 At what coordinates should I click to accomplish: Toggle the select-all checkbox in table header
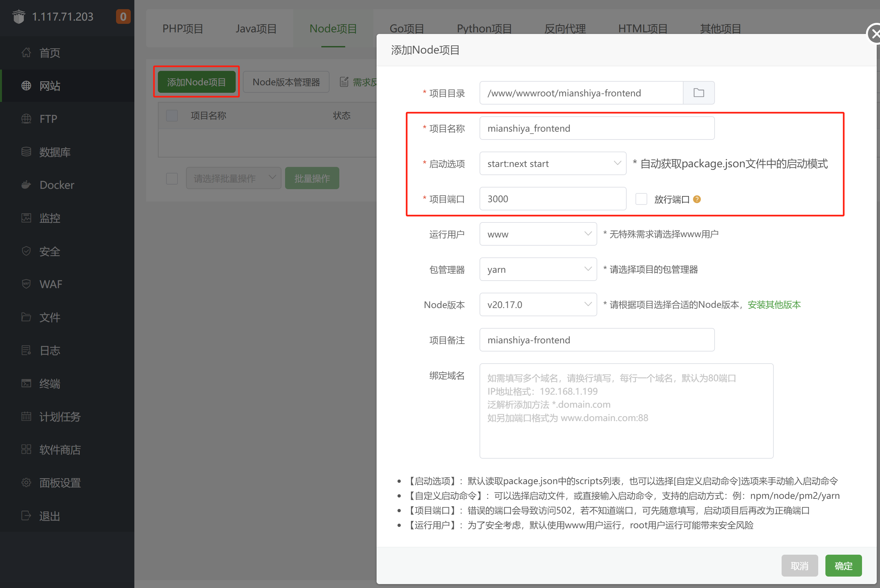click(x=172, y=116)
